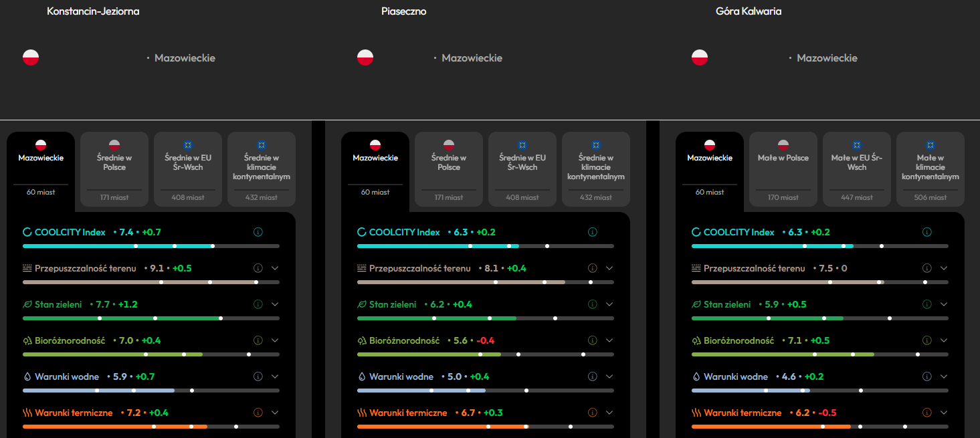Click info icon for Góra Kalwaria Warunki termiczne
980x438 pixels.
(x=927, y=413)
